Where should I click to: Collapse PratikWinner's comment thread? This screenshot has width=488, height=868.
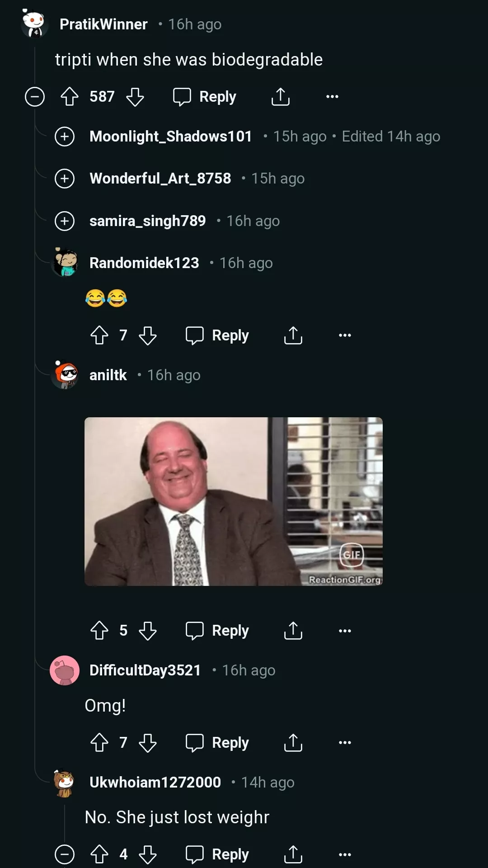(x=35, y=97)
